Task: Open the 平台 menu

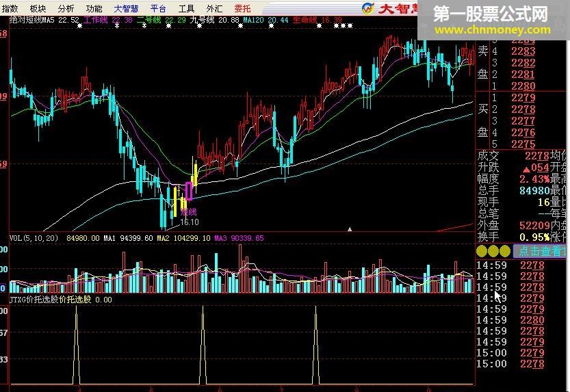Action: click(x=158, y=8)
